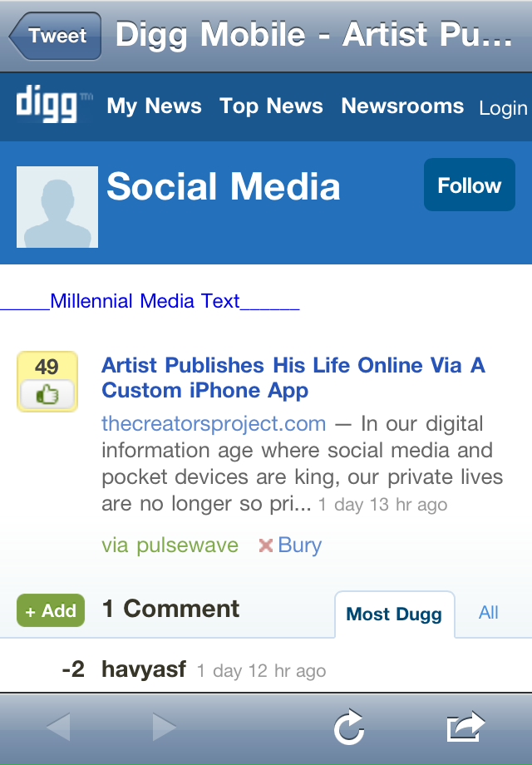Open My News menu item
This screenshot has width=532, height=765.
154,106
